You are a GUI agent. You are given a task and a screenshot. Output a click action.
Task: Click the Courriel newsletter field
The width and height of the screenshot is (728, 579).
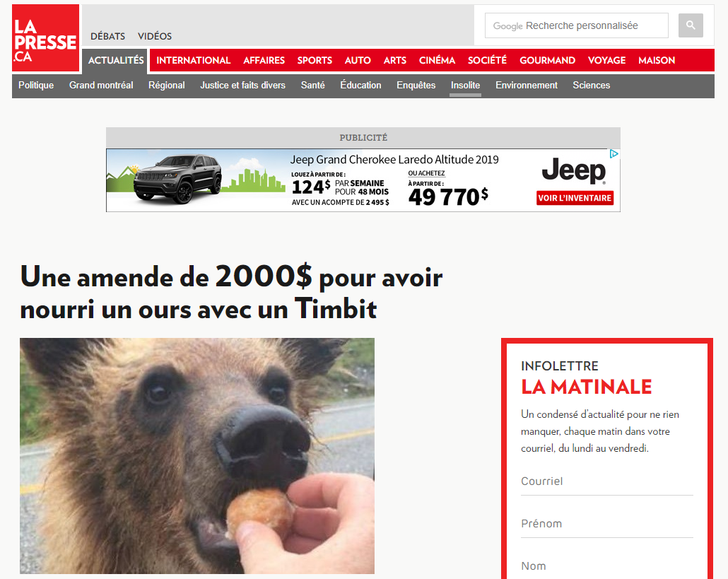(607, 481)
